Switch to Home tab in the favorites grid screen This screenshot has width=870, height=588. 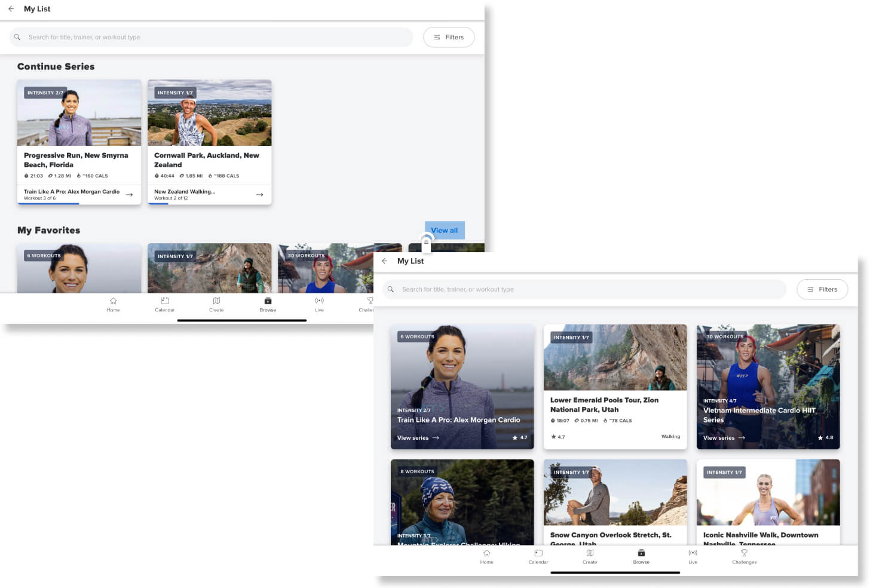(x=487, y=556)
